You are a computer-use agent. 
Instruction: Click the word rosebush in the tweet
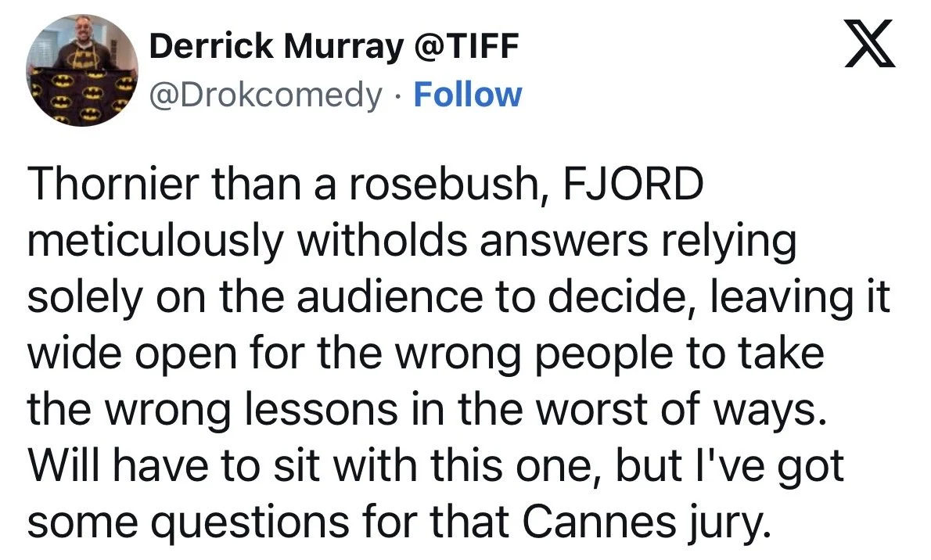[447, 185]
